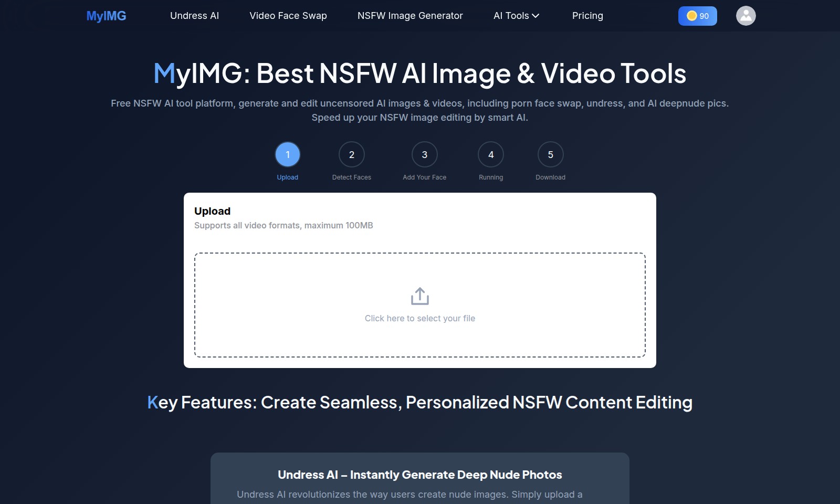View the Pricing page
The width and height of the screenshot is (840, 504).
tap(587, 16)
